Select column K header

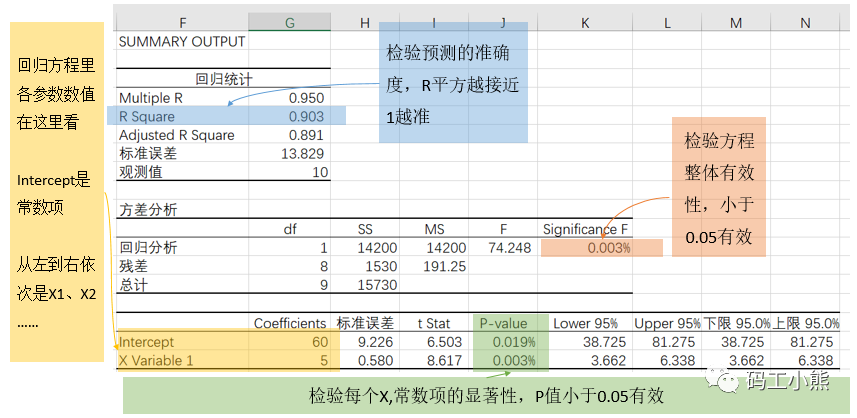click(x=585, y=22)
